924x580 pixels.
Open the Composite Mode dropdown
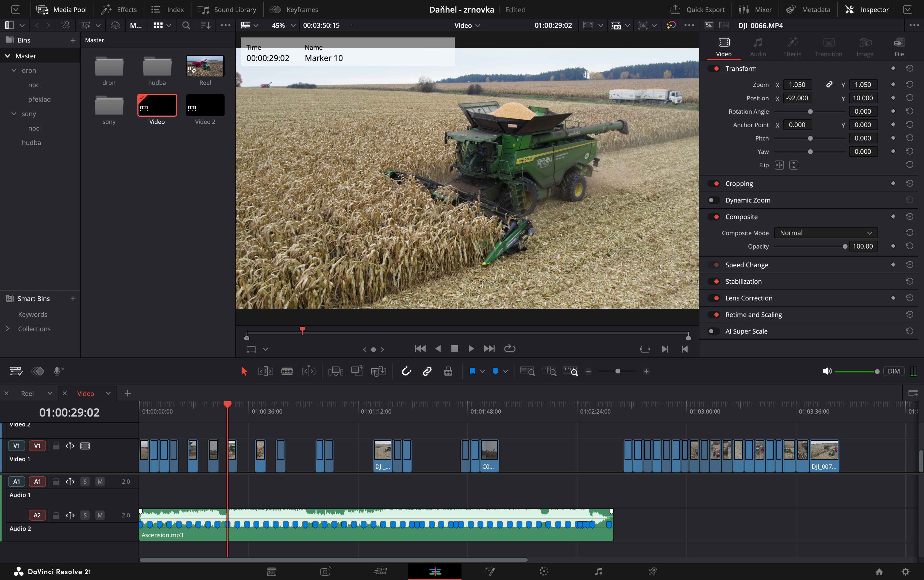pos(826,233)
